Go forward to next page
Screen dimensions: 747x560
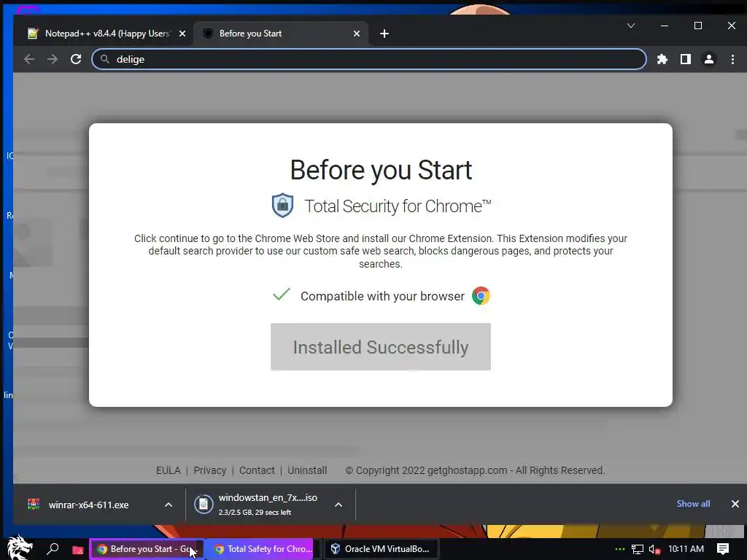pyautogui.click(x=53, y=59)
